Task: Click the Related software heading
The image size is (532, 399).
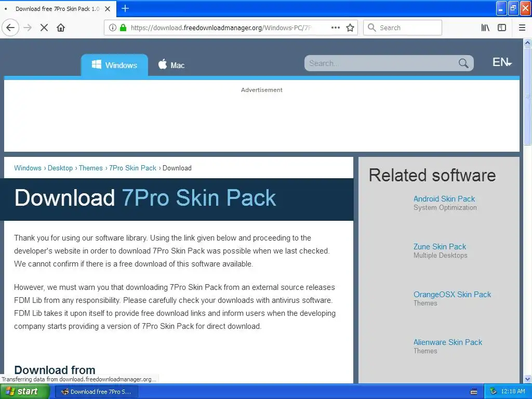Action: coord(432,176)
